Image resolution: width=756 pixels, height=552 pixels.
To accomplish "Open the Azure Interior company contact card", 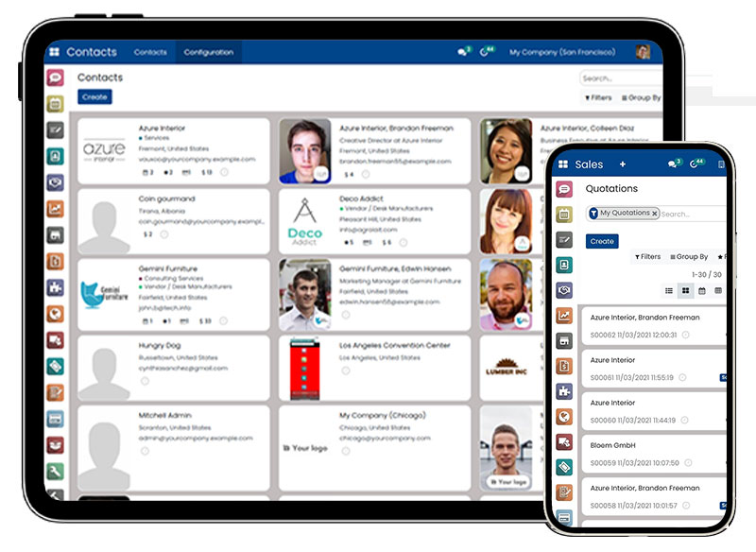I will [x=174, y=151].
